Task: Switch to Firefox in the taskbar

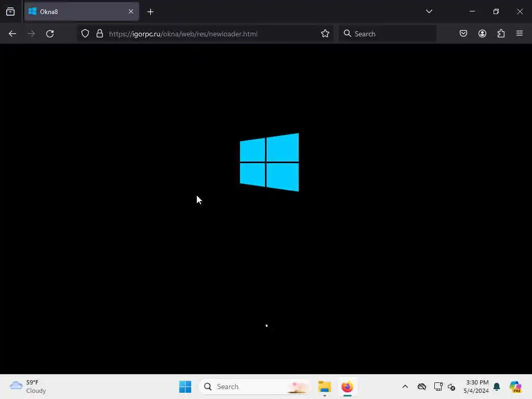Action: (x=347, y=387)
